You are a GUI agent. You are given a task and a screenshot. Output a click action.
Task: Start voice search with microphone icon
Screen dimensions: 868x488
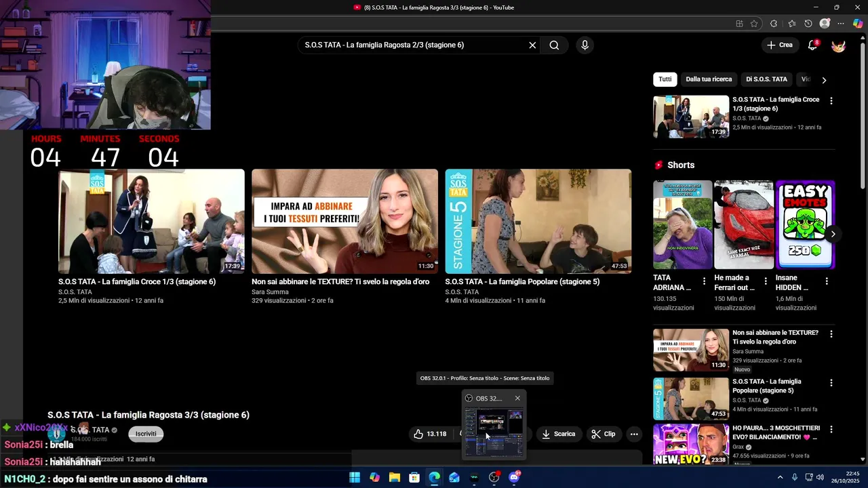[x=585, y=45]
